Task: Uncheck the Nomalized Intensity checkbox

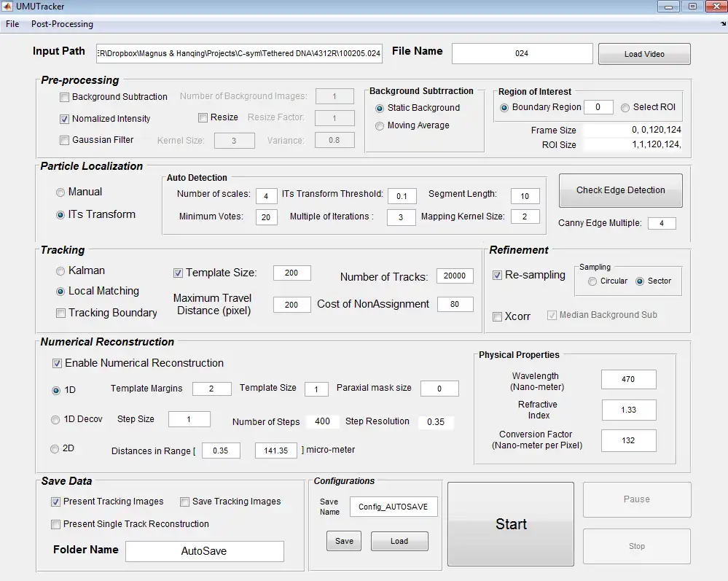Action: (x=65, y=119)
